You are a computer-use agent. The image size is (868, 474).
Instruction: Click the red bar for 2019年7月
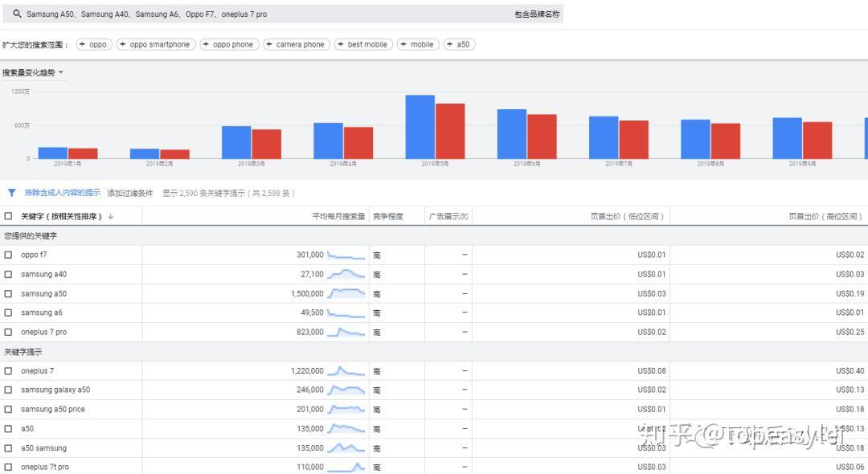click(634, 140)
